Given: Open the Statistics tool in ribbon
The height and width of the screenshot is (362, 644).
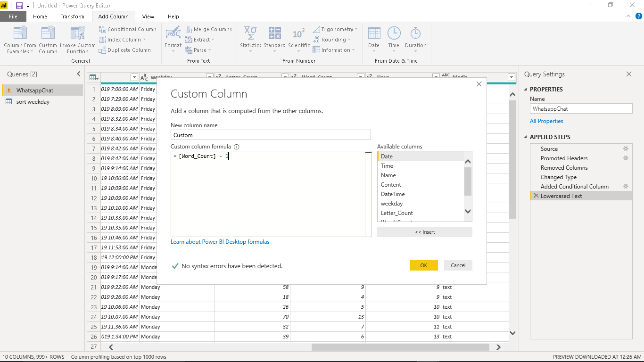Looking at the screenshot, I should [250, 34].
